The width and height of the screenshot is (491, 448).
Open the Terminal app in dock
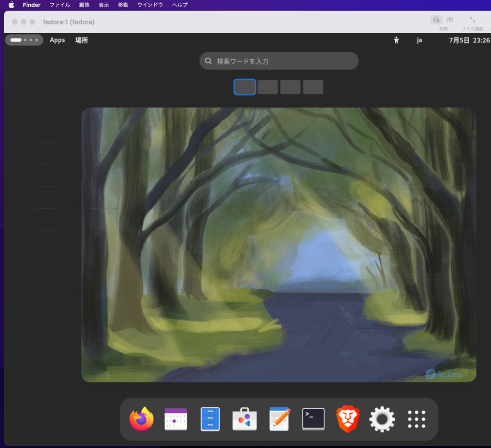coord(313,419)
